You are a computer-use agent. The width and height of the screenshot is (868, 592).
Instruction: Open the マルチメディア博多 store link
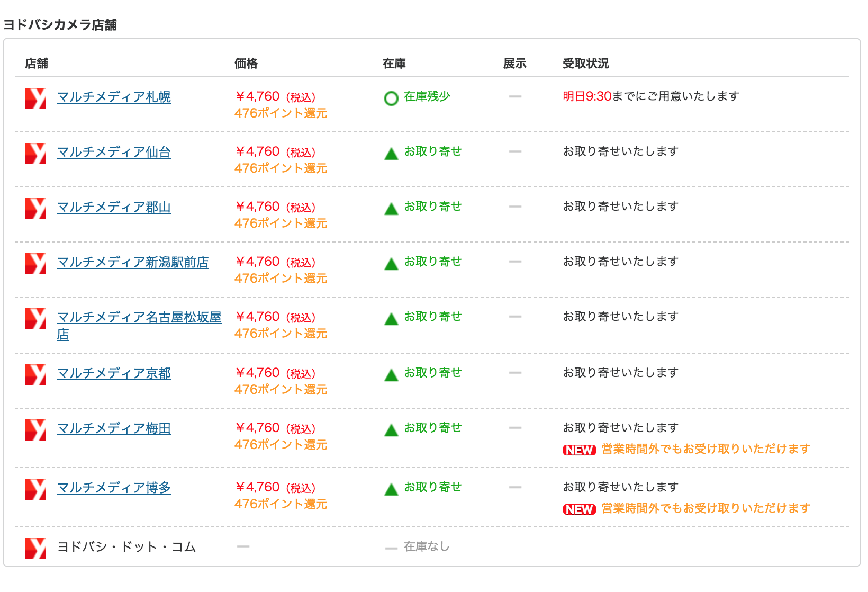click(114, 488)
